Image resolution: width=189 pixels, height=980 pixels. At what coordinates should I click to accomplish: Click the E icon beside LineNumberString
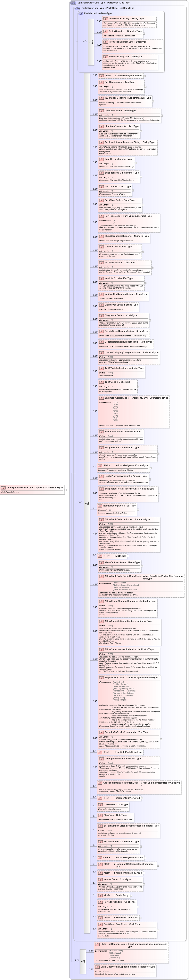(106, 18)
